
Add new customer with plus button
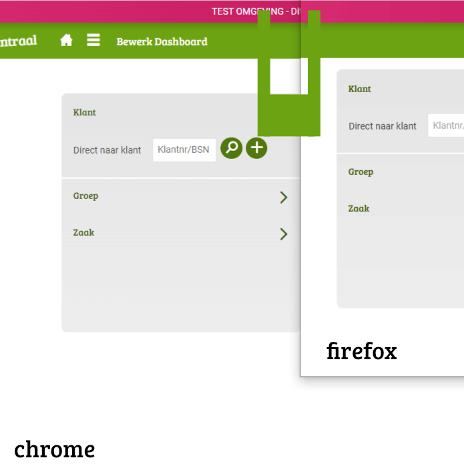256,148
